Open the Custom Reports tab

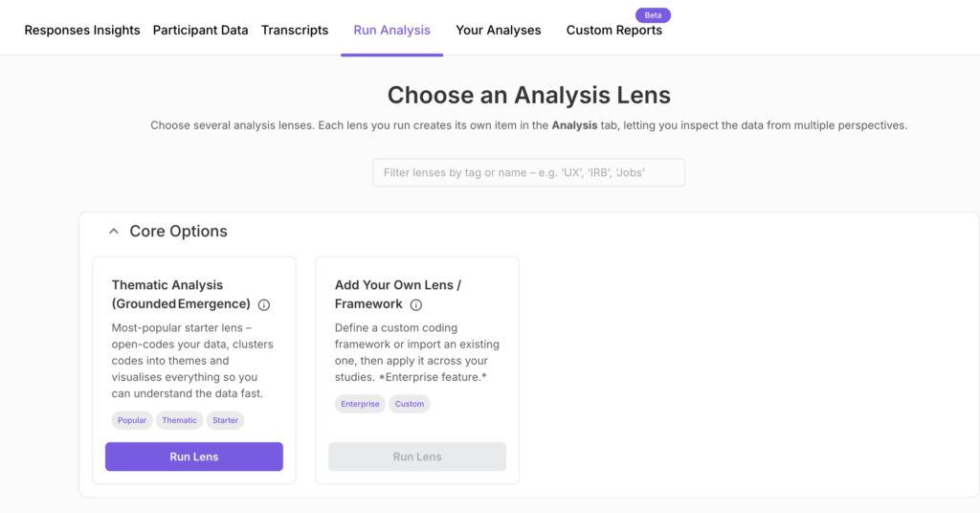613,31
